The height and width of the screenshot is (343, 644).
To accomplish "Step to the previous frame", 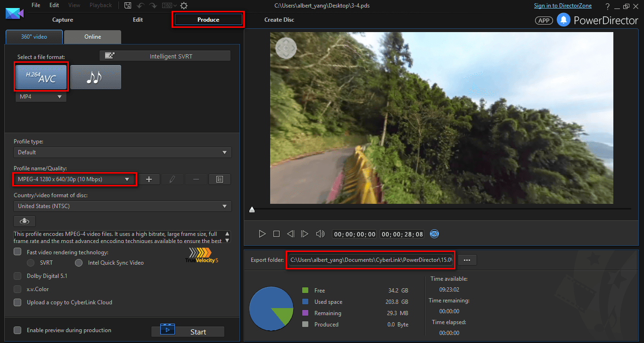I will click(290, 234).
